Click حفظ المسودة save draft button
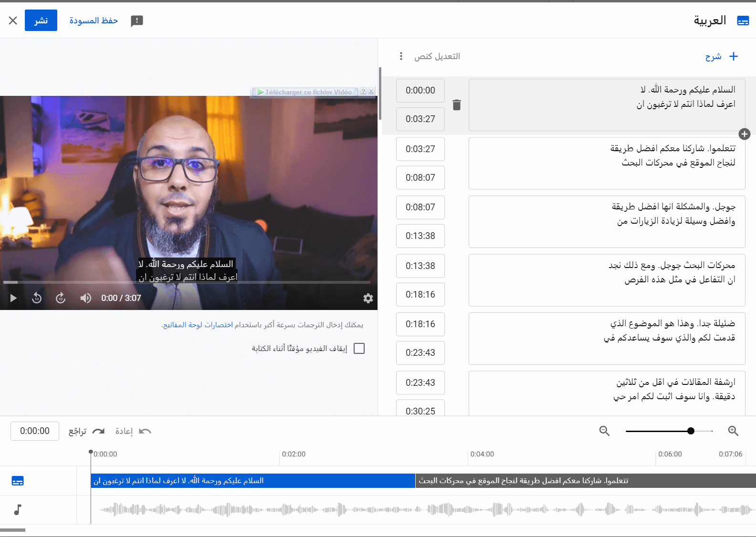Screen dimensions: 756x537 tap(94, 21)
